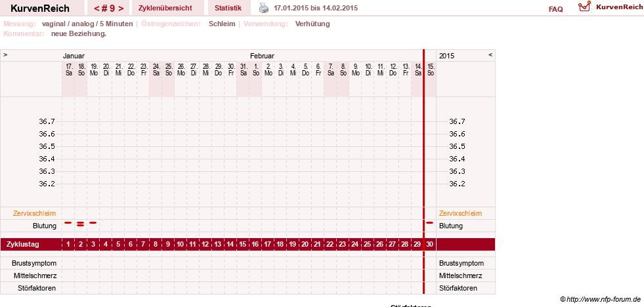Click the Störfaktoren label on the left
644x307 pixels.
[x=36, y=288]
